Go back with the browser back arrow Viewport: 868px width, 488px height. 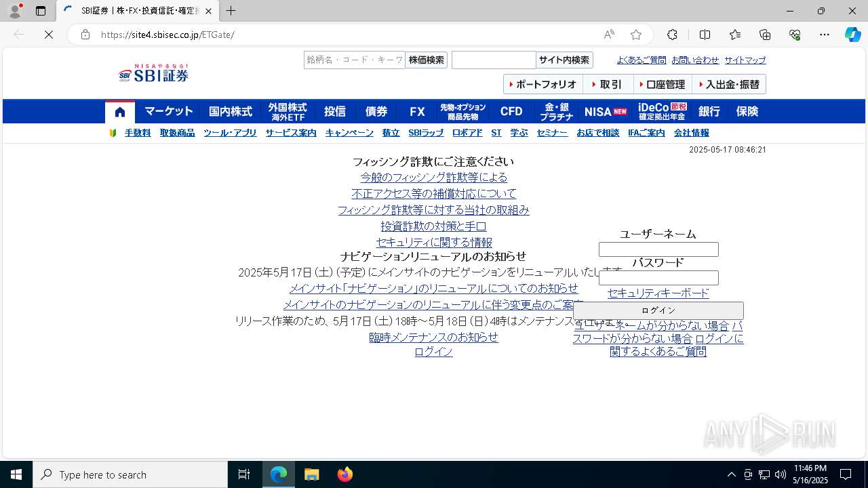coord(19,35)
